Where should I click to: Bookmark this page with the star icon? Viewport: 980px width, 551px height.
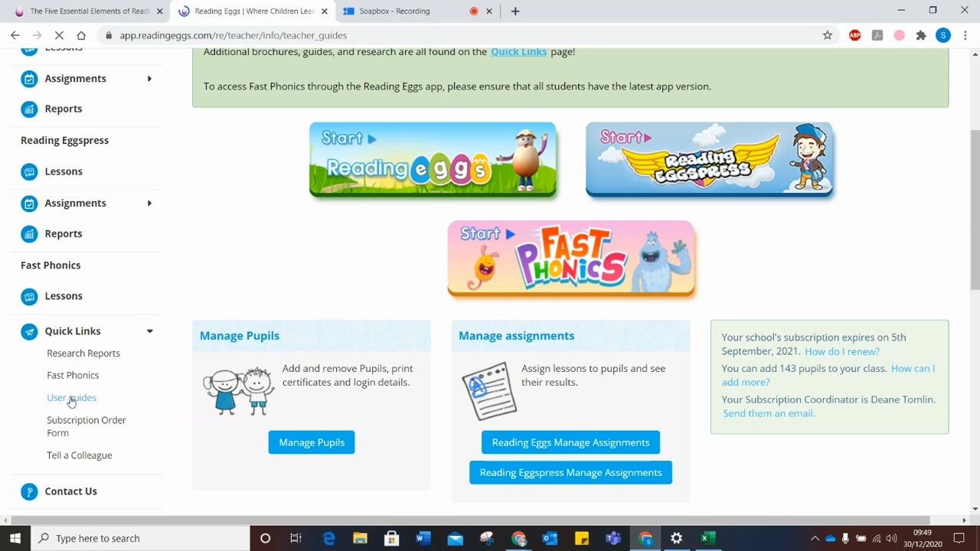click(x=828, y=35)
